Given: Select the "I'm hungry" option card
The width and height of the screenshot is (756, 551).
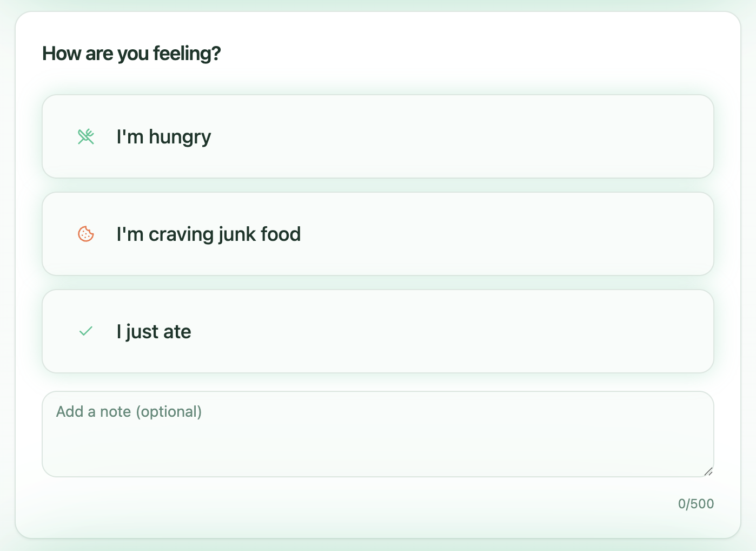Looking at the screenshot, I should pyautogui.click(x=377, y=136).
